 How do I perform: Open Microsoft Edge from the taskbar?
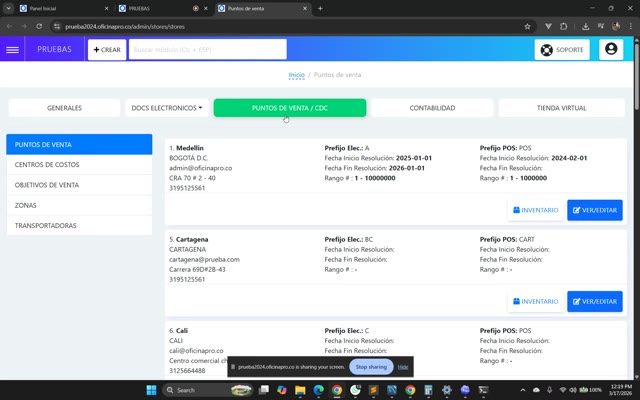[318, 390]
